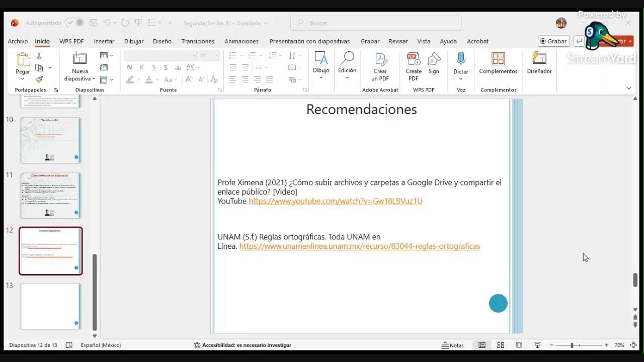Viewport: 644px width, 362px height.
Task: Toggle Normal view in status bar
Action: [482, 345]
